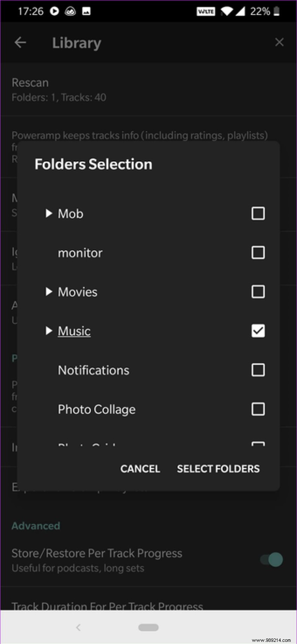
Task: Expand the Mob folder tree
Action: (x=48, y=213)
